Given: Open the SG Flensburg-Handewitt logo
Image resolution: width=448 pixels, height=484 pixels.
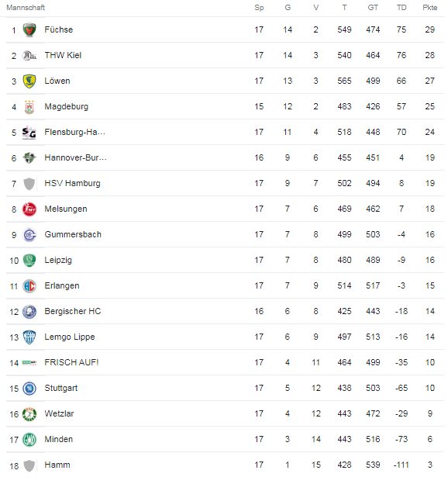Looking at the screenshot, I should (x=29, y=133).
